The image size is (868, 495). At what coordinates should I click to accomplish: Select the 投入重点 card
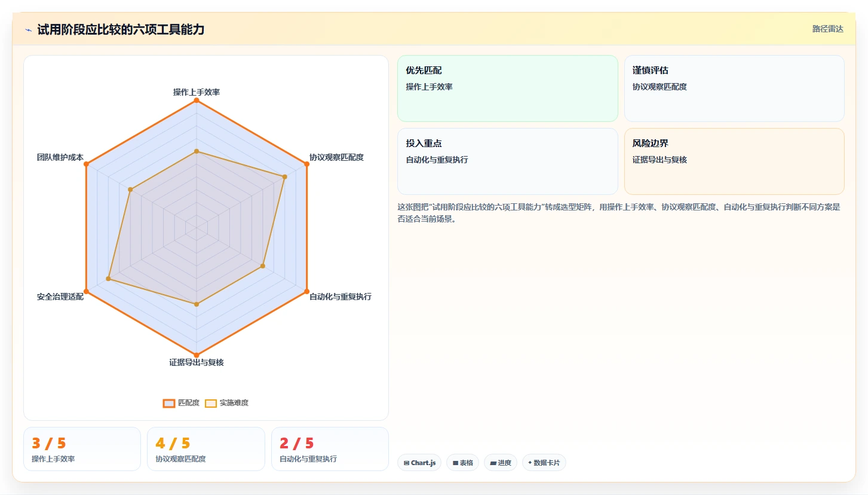pos(507,161)
